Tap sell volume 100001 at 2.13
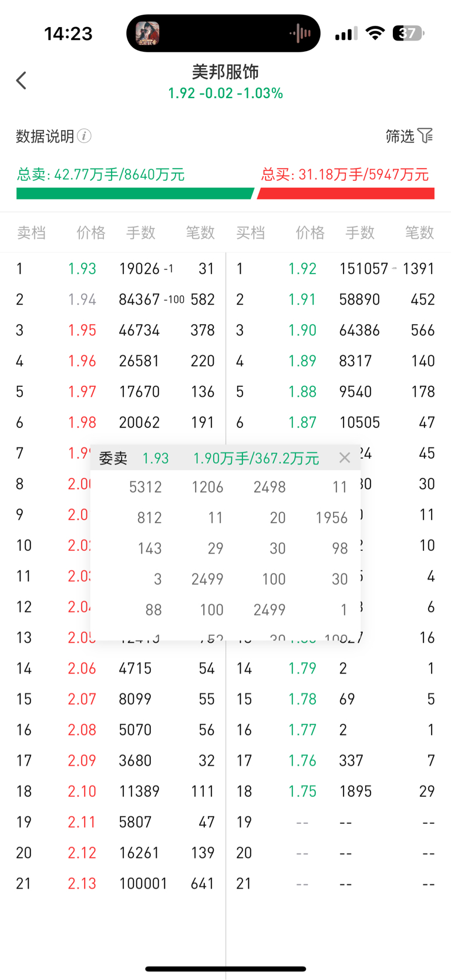451x980 pixels. click(x=143, y=883)
